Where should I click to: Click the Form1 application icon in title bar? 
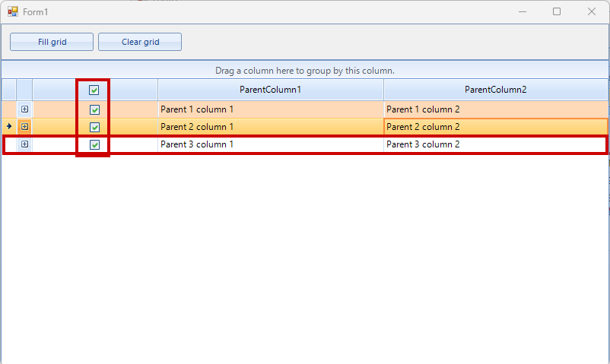[x=12, y=11]
